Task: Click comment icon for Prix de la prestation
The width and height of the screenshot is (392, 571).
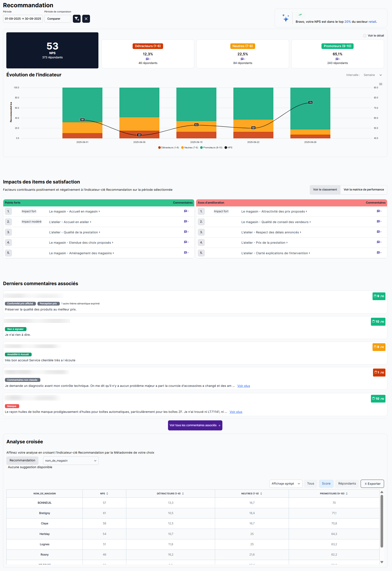Action: click(379, 242)
